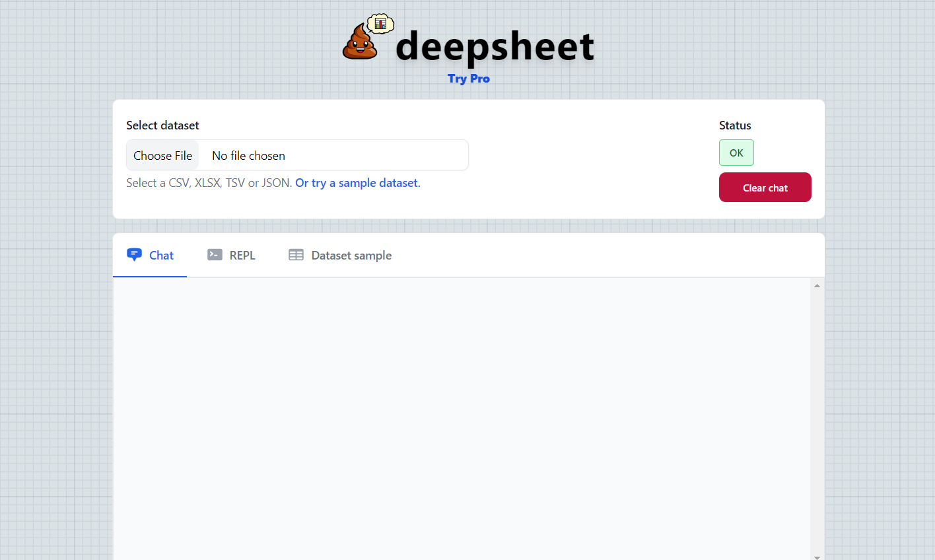Click the scrollbar up arrow

[817, 285]
